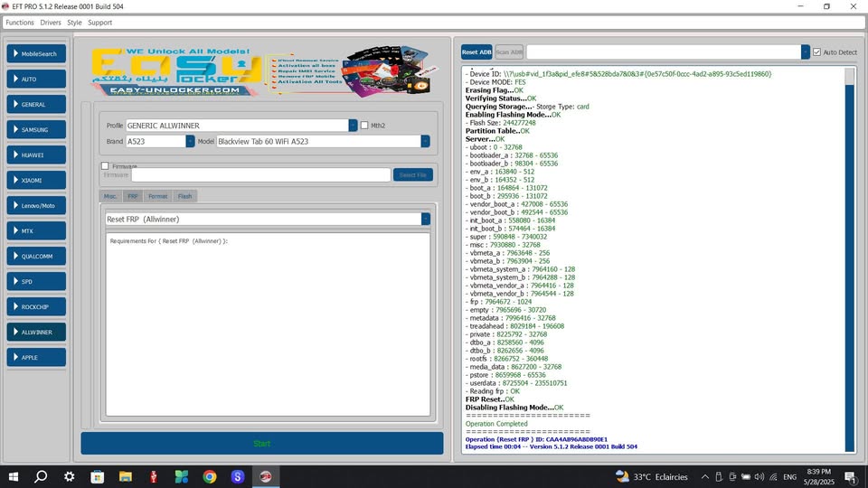Screen dimensions: 868x488
Task: Expand the ADB device dropdown arrow
Action: coord(806,52)
